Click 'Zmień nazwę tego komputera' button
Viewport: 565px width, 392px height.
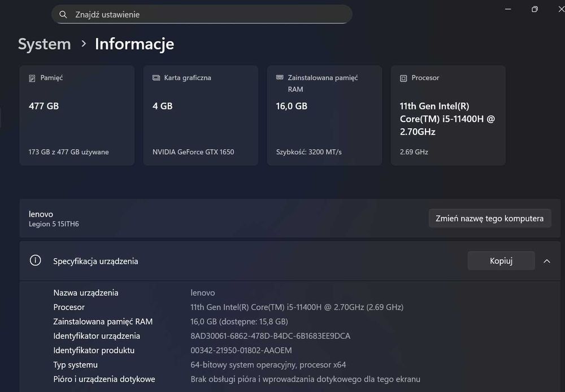click(490, 219)
